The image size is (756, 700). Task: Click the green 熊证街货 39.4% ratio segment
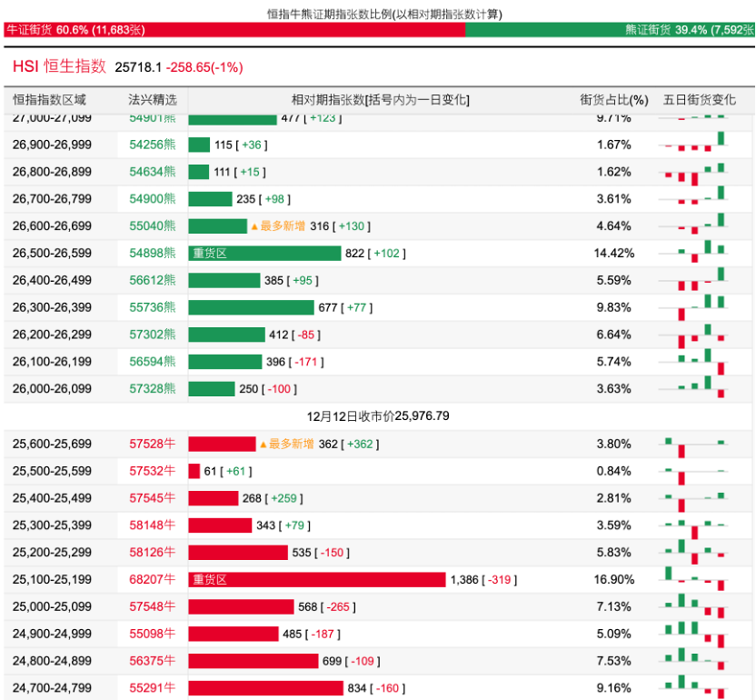click(x=609, y=29)
